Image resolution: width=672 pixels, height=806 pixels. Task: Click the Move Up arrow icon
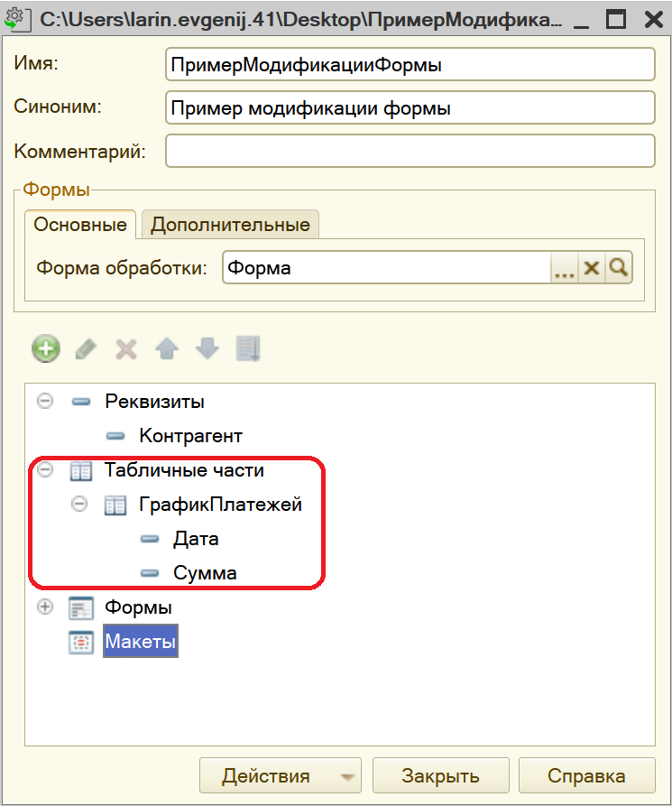167,349
